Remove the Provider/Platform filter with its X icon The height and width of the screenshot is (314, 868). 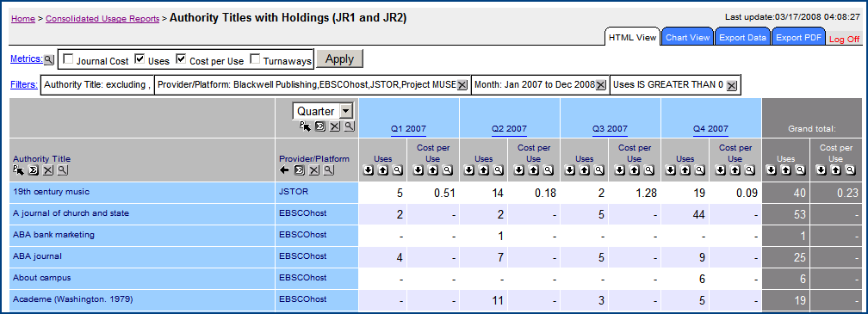[x=462, y=85]
